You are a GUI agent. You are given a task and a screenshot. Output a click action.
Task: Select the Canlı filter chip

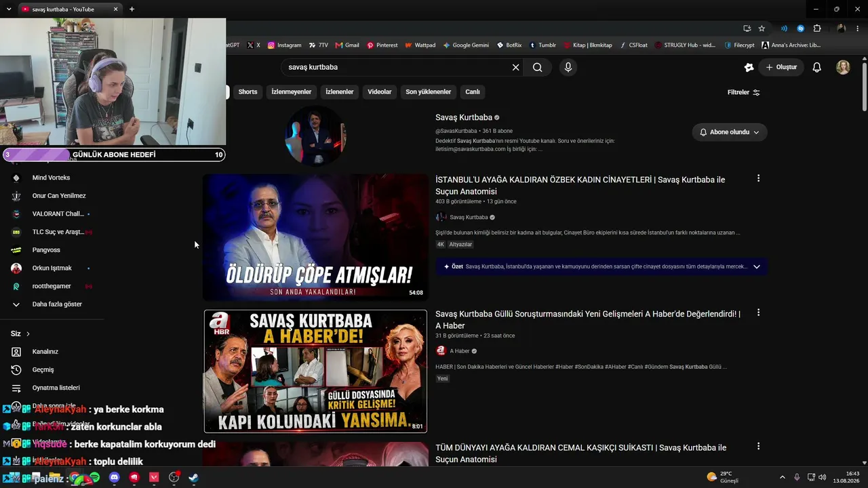473,91
